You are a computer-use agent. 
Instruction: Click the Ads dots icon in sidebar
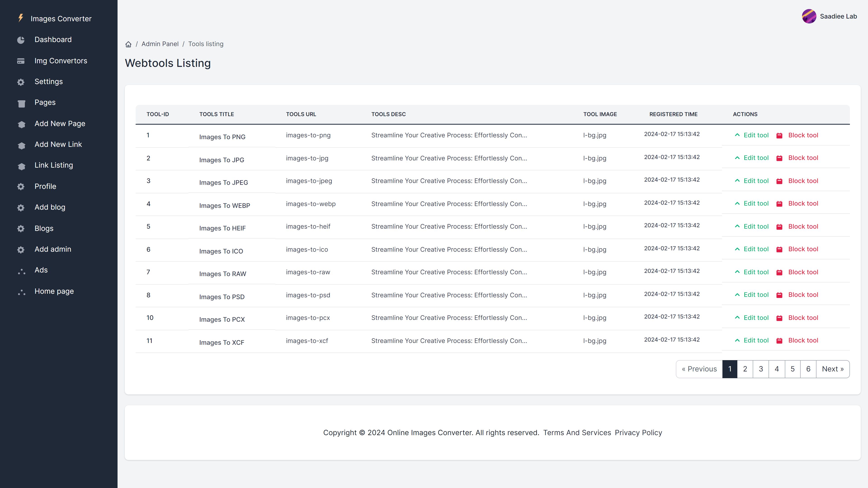pyautogui.click(x=21, y=271)
